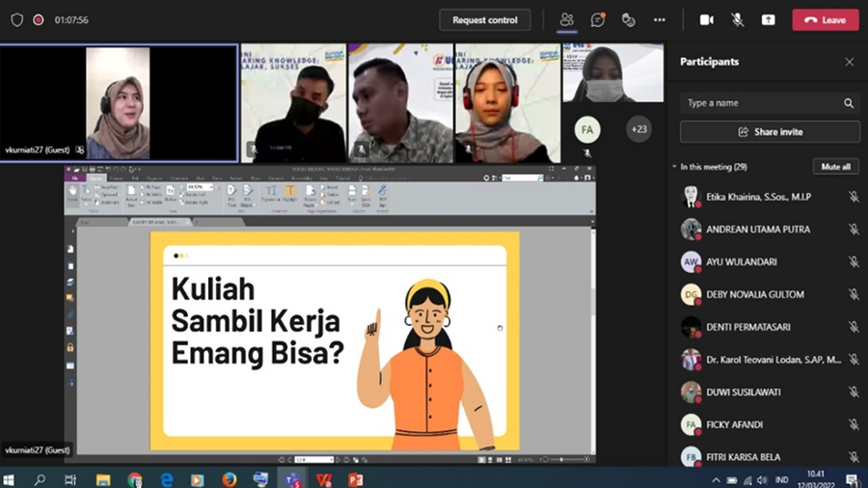Toggle mic for Etika Khairina

[x=854, y=197]
